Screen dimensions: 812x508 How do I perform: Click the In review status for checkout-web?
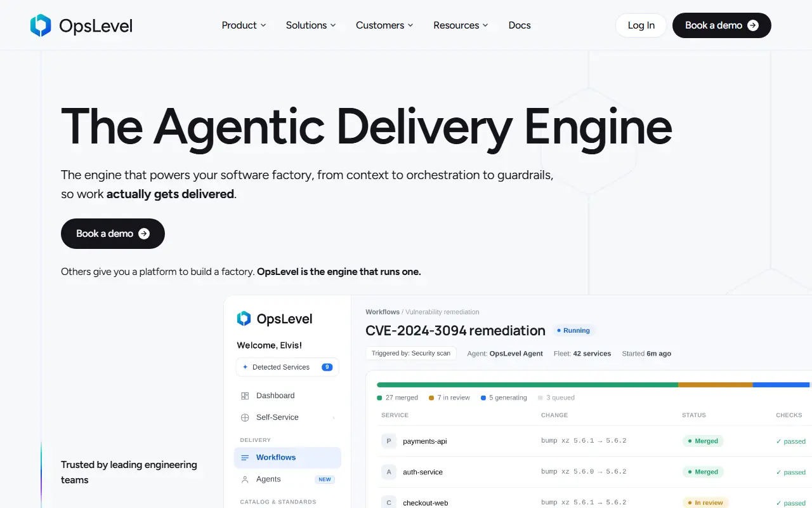point(705,502)
